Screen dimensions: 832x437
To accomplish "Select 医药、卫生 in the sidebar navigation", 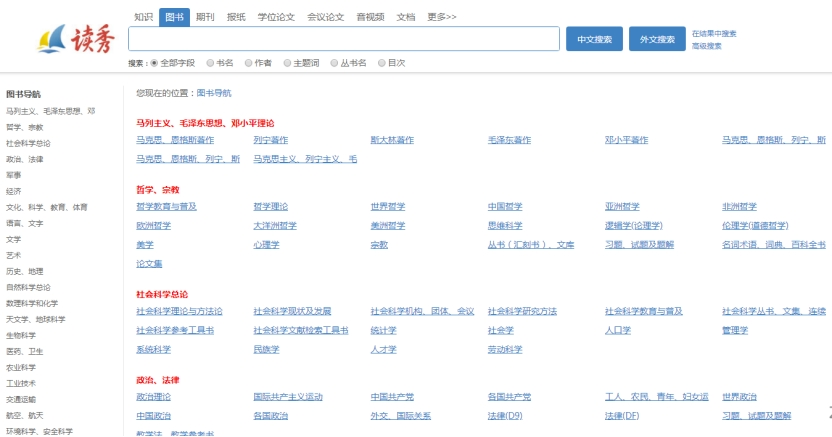I will coord(24,351).
